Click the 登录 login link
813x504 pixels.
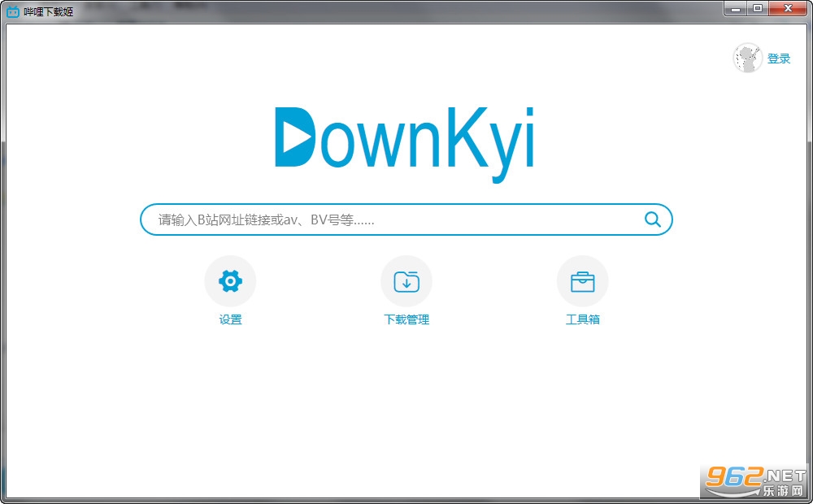779,59
